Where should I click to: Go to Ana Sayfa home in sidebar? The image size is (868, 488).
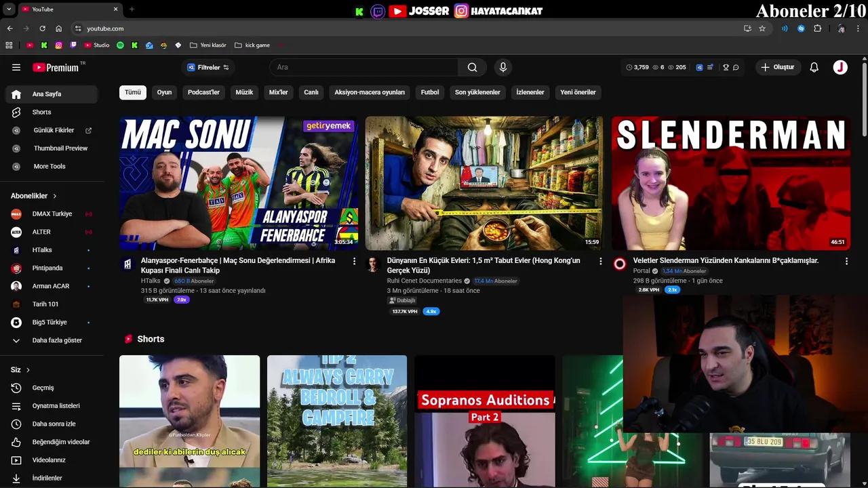coord(52,94)
